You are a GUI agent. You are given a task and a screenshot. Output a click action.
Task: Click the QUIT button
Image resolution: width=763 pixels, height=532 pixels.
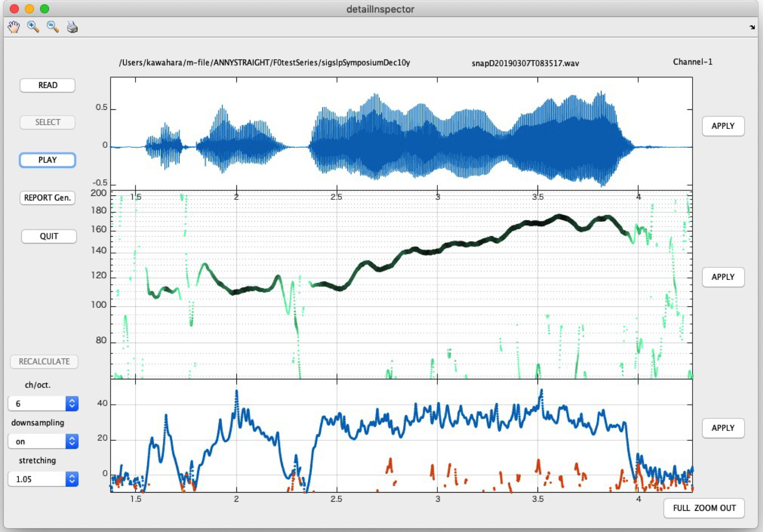click(49, 236)
